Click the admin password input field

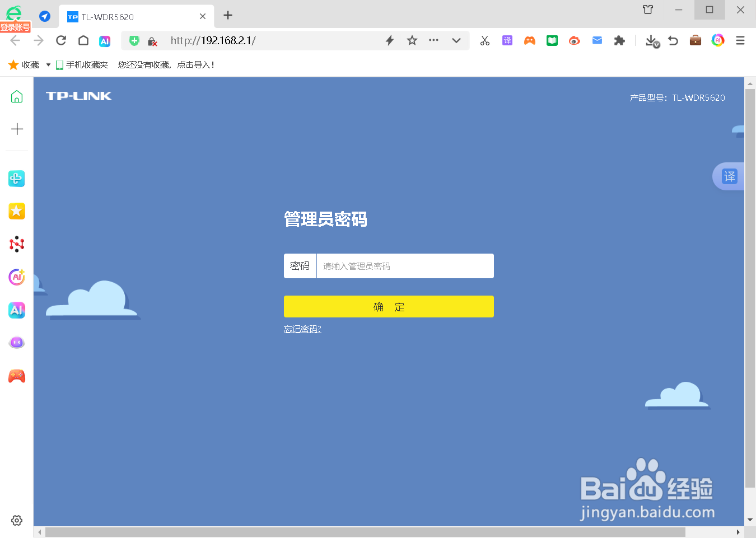(x=405, y=265)
